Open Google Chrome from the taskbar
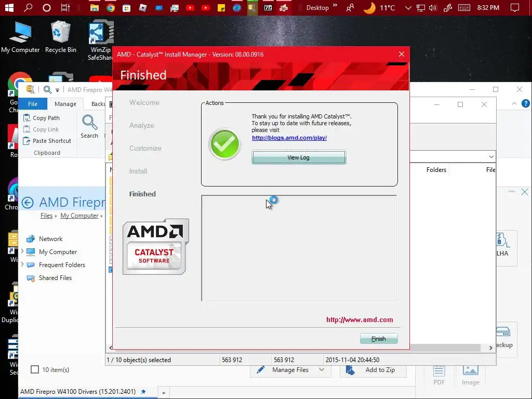 (110, 7)
